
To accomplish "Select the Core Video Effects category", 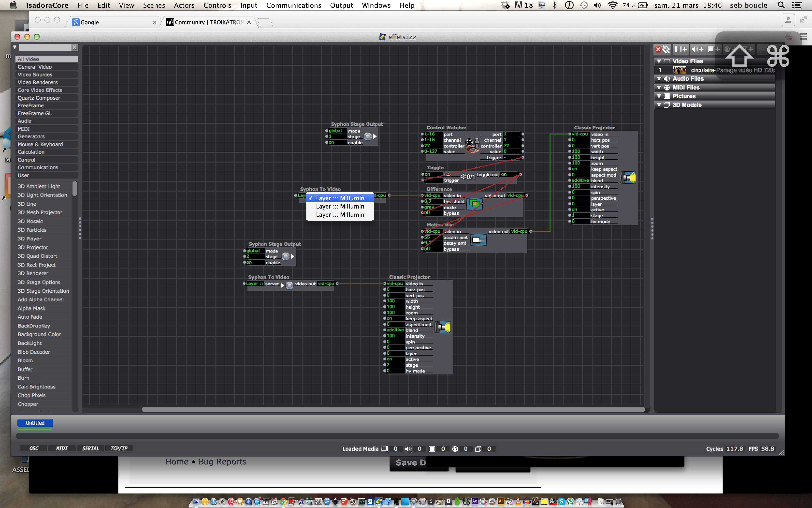I will coord(47,90).
